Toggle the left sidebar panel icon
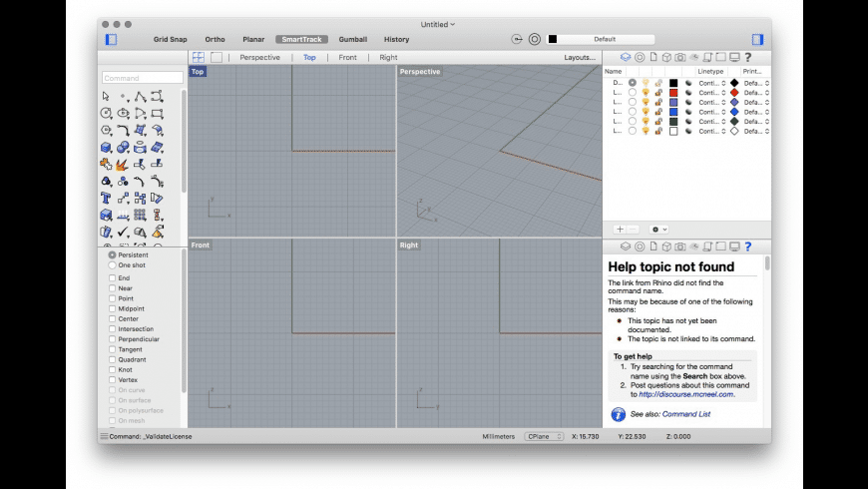Viewport: 868px width, 489px height. [111, 39]
